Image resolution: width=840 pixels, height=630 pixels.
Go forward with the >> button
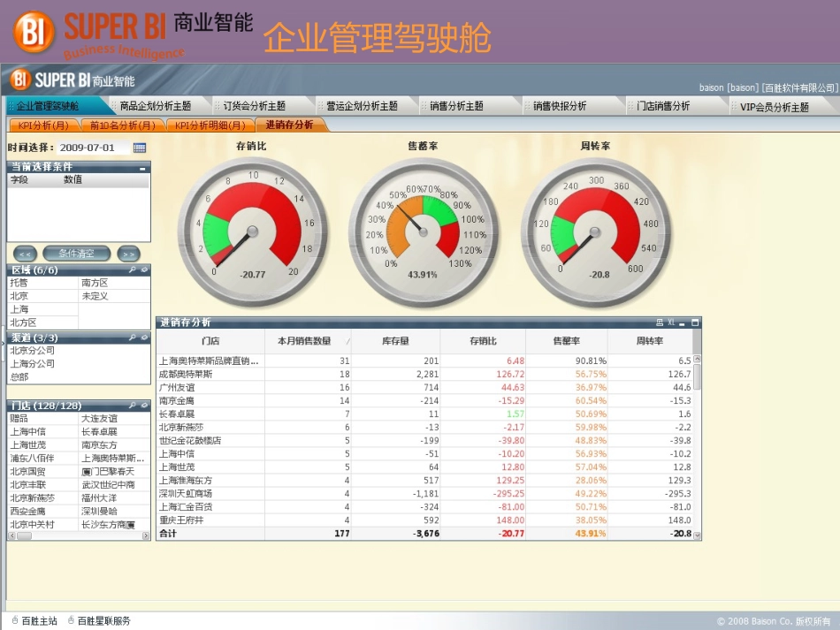pos(128,254)
